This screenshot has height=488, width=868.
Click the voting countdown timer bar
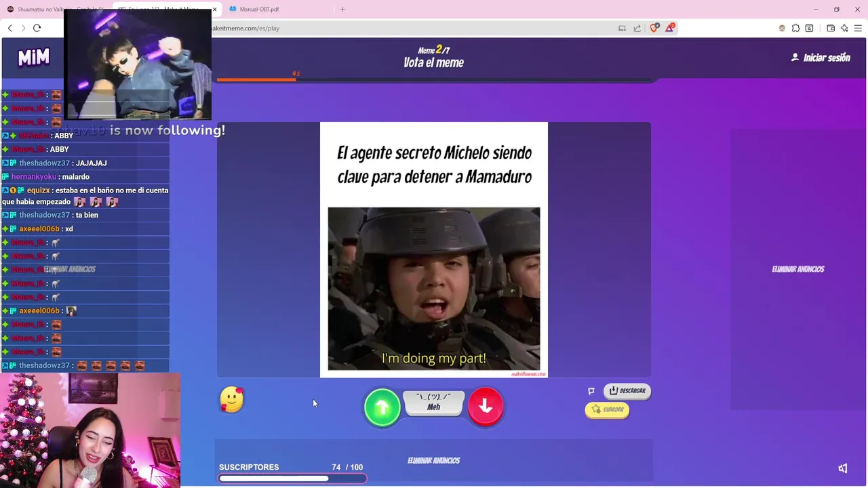434,80
